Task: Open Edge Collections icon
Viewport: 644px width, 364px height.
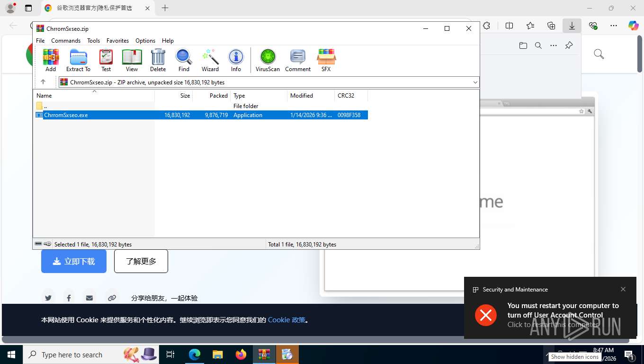Action: tap(551, 26)
